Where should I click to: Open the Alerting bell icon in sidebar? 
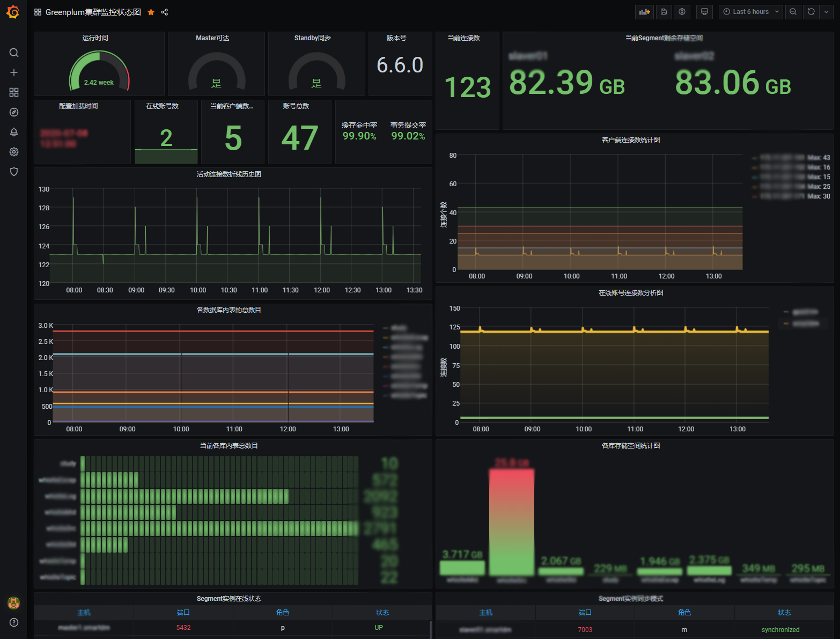(x=14, y=132)
